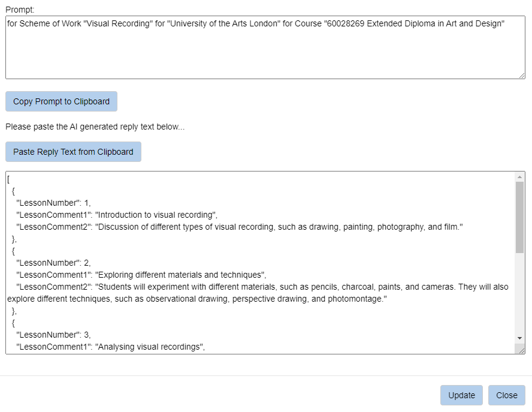This screenshot has height=412, width=532.
Task: Click the reply scrollbar down arrow
Action: tap(519, 338)
